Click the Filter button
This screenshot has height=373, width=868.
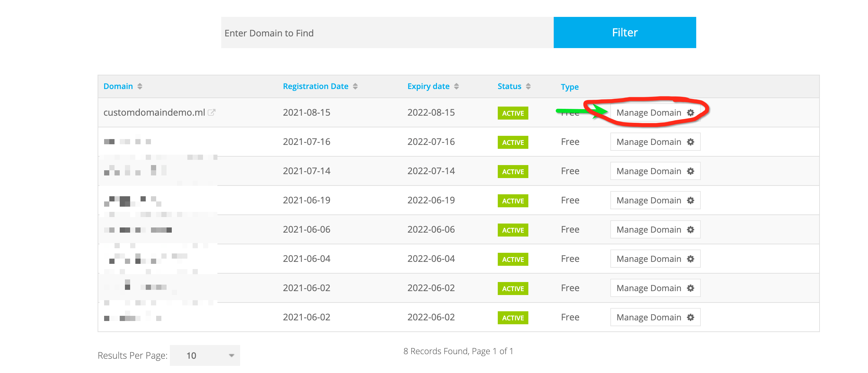624,33
